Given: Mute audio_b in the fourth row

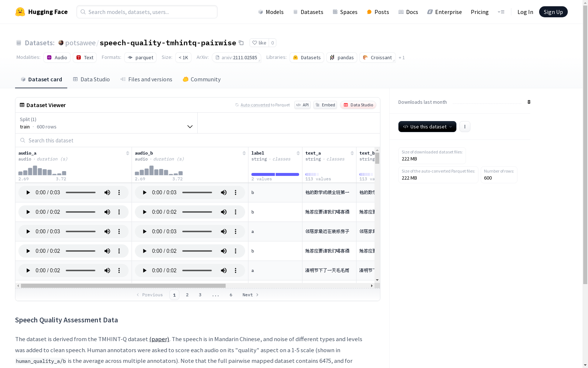Looking at the screenshot, I should pyautogui.click(x=224, y=251).
